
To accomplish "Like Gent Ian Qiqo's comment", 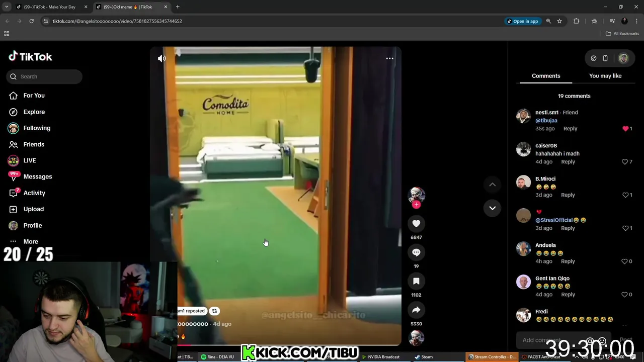I will (x=625, y=295).
